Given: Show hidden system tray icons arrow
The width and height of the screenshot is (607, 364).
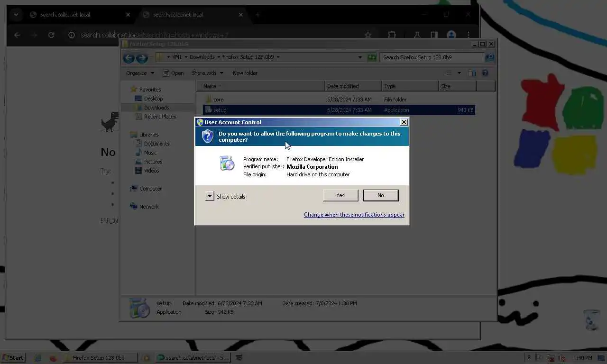Looking at the screenshot, I should point(529,358).
